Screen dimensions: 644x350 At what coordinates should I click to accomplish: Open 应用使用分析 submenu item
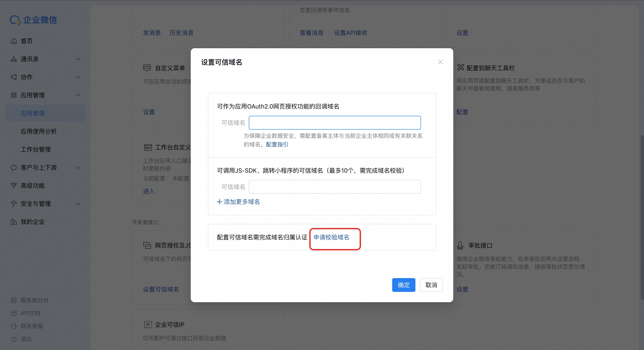pos(39,132)
